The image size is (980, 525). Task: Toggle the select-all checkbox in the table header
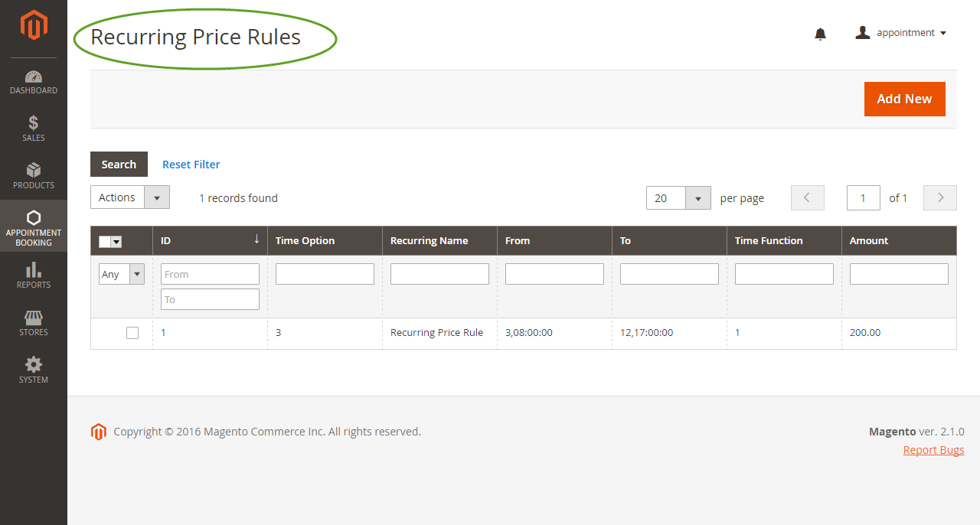click(105, 242)
